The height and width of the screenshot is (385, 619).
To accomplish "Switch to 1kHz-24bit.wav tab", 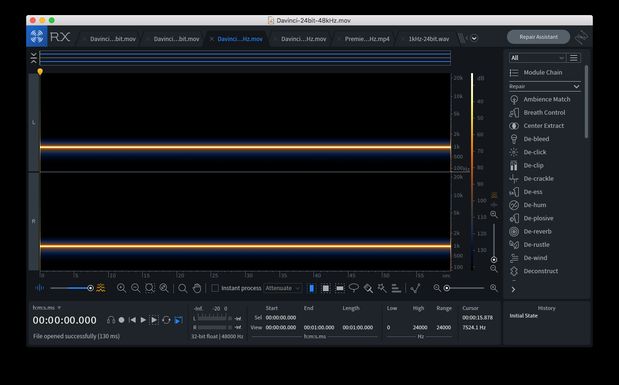I will point(429,39).
